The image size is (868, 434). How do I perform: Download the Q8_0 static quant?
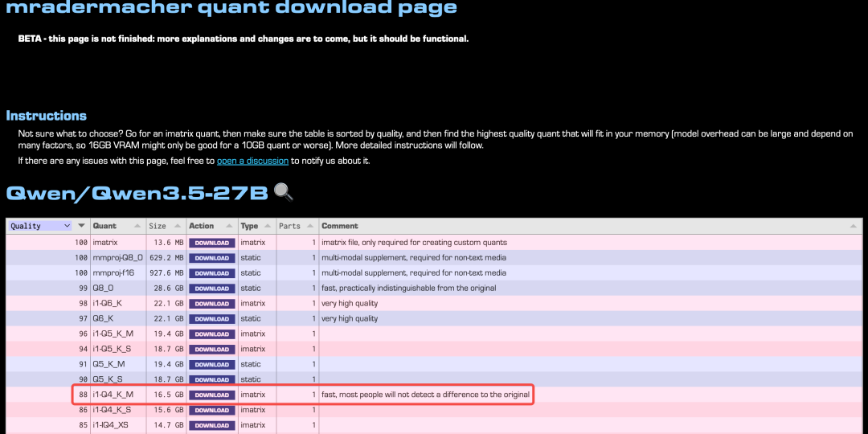pos(212,289)
